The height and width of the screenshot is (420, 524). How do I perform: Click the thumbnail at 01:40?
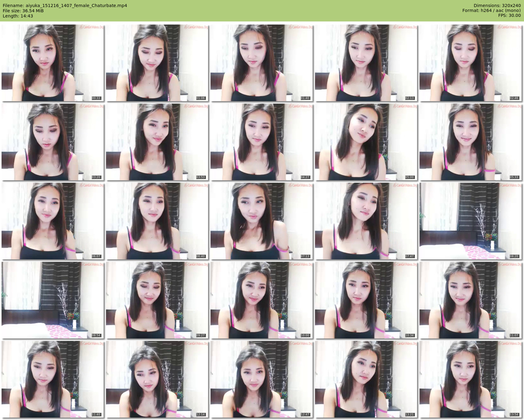[x=261, y=63]
